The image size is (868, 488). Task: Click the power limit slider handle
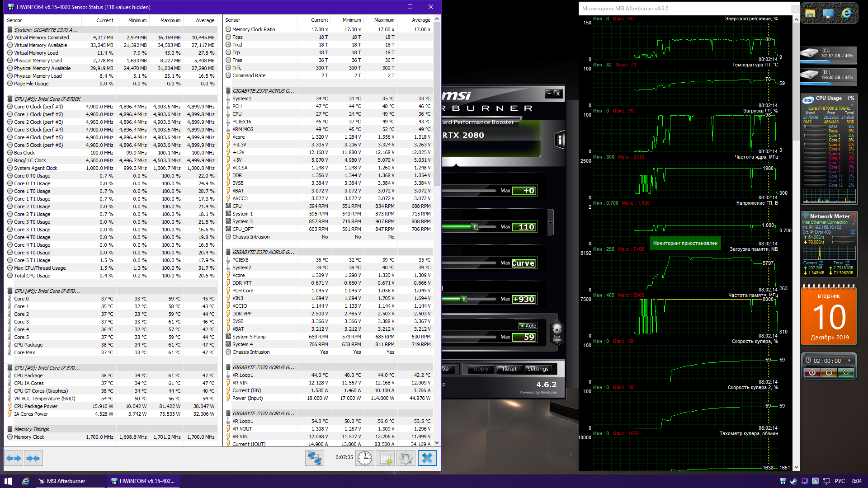click(x=475, y=227)
